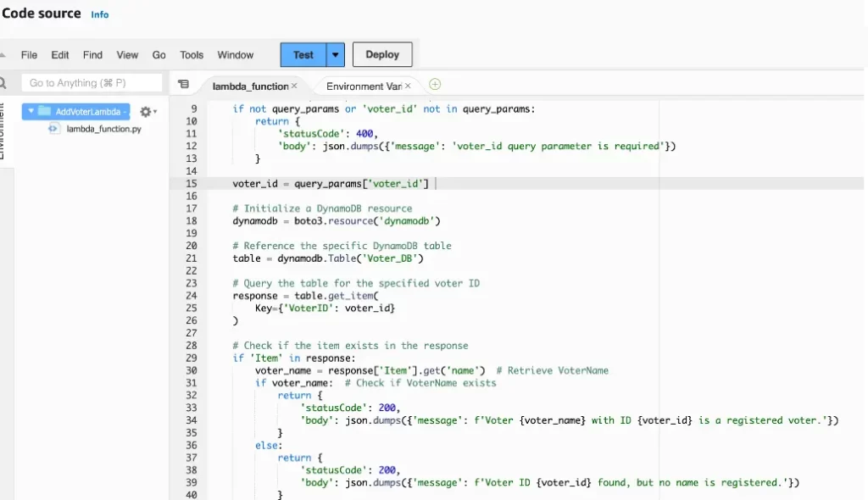The width and height of the screenshot is (868, 500).
Task: Open the Go menu
Action: 159,55
